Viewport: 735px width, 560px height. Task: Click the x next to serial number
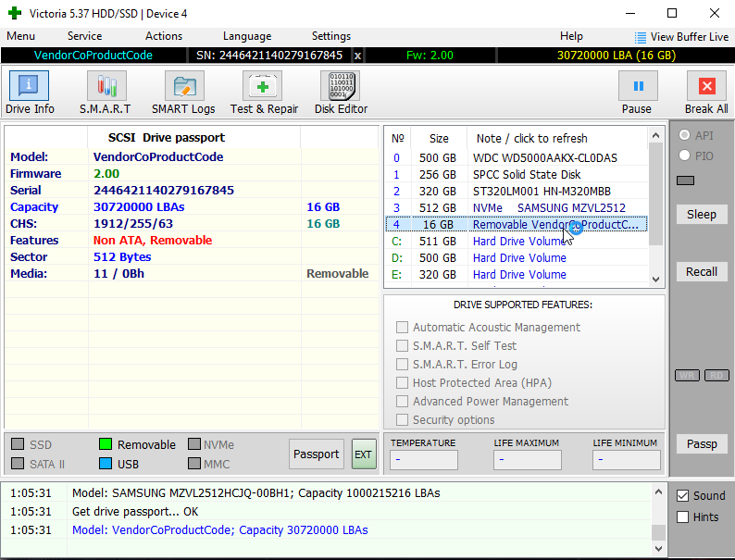357,56
